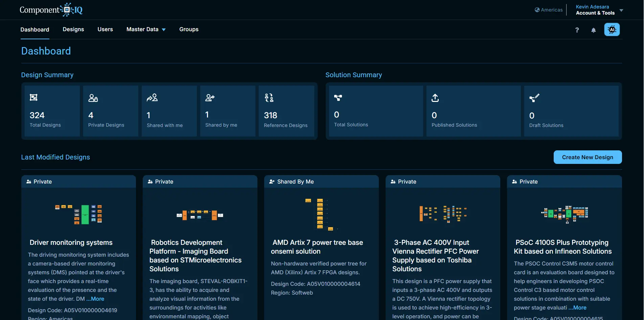Image resolution: width=644 pixels, height=320 pixels.
Task: Click the Total Solutions label
Action: [351, 125]
